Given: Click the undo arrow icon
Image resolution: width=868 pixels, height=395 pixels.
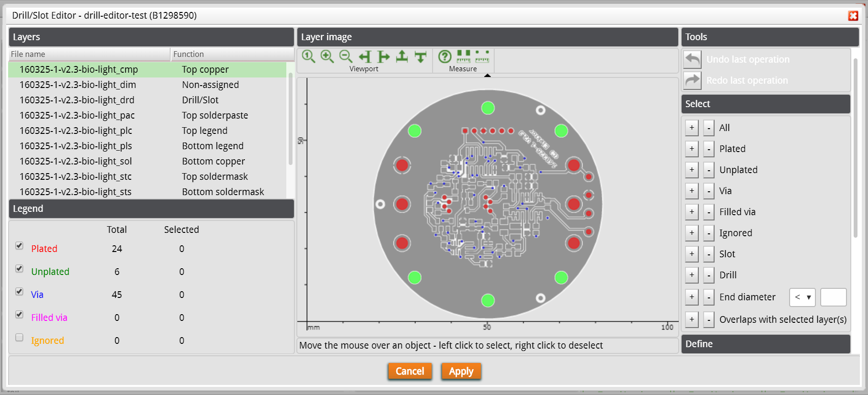Looking at the screenshot, I should point(692,59).
